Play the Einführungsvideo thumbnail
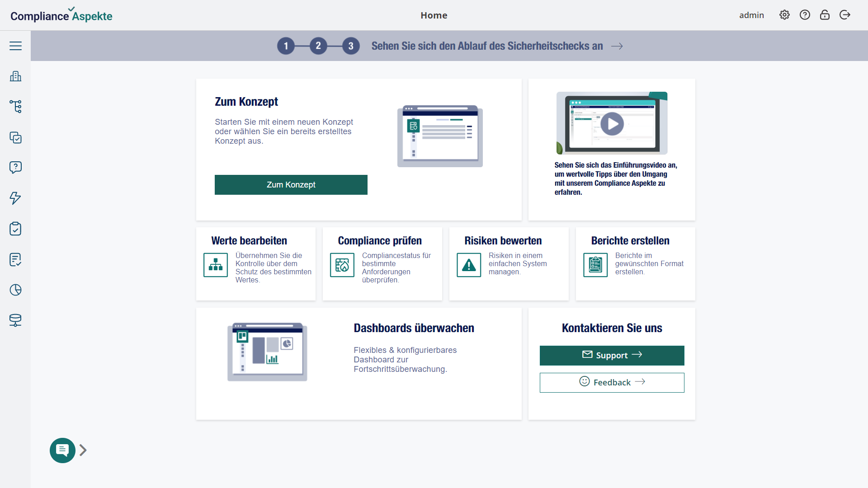 pos(611,123)
